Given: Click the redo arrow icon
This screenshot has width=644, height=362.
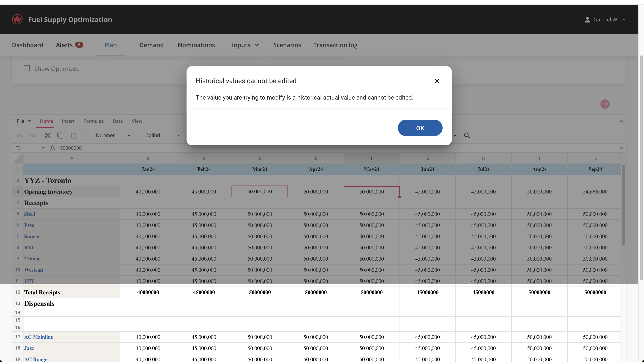Looking at the screenshot, I should click(32, 136).
